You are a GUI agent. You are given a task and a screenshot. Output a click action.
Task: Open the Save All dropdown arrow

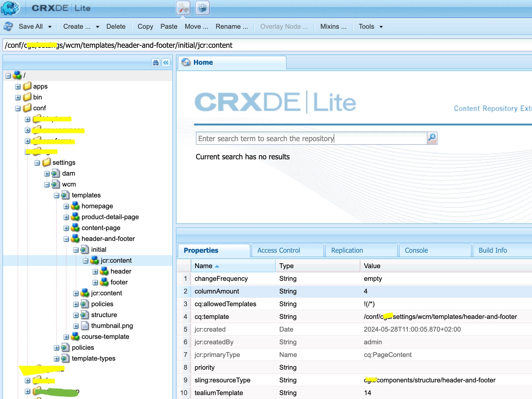50,27
